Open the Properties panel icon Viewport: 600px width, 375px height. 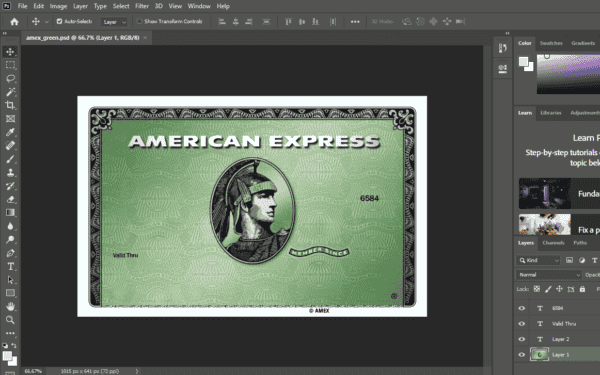pos(503,68)
